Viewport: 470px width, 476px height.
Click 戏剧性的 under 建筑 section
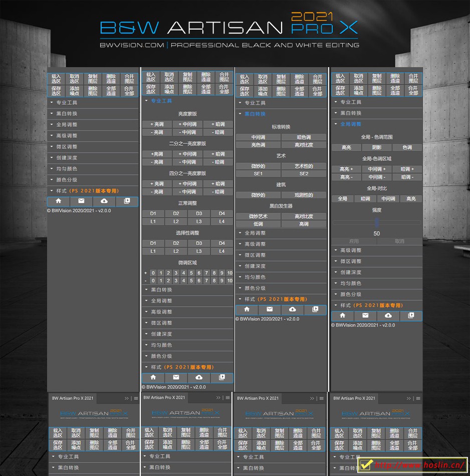click(304, 195)
